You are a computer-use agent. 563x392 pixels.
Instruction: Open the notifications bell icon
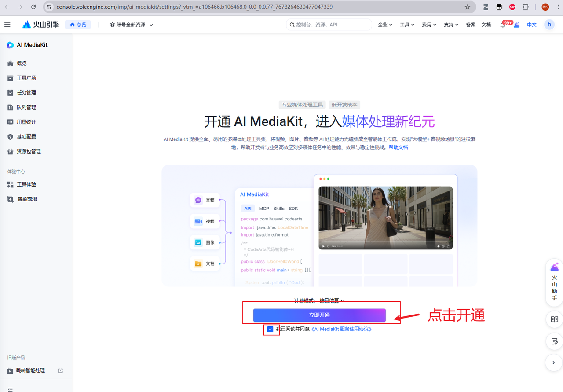[x=503, y=25]
